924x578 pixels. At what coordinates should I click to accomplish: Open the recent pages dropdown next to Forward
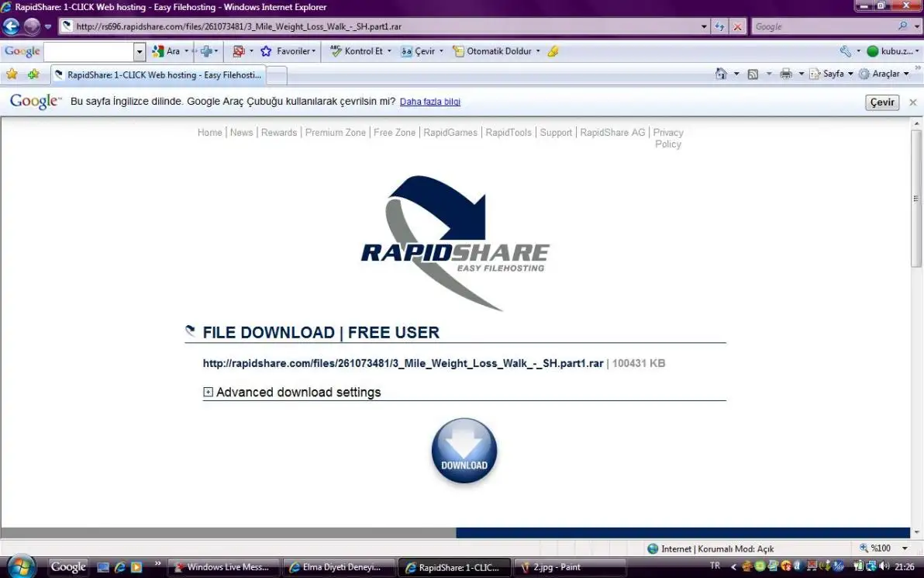point(48,26)
